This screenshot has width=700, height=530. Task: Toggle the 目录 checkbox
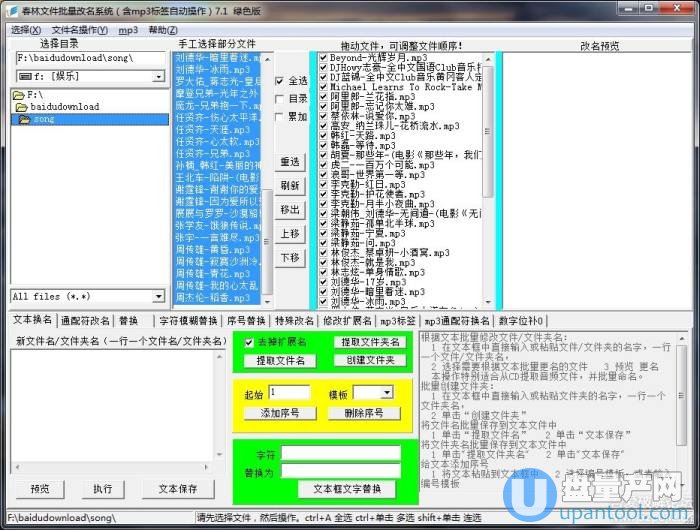pyautogui.click(x=279, y=99)
